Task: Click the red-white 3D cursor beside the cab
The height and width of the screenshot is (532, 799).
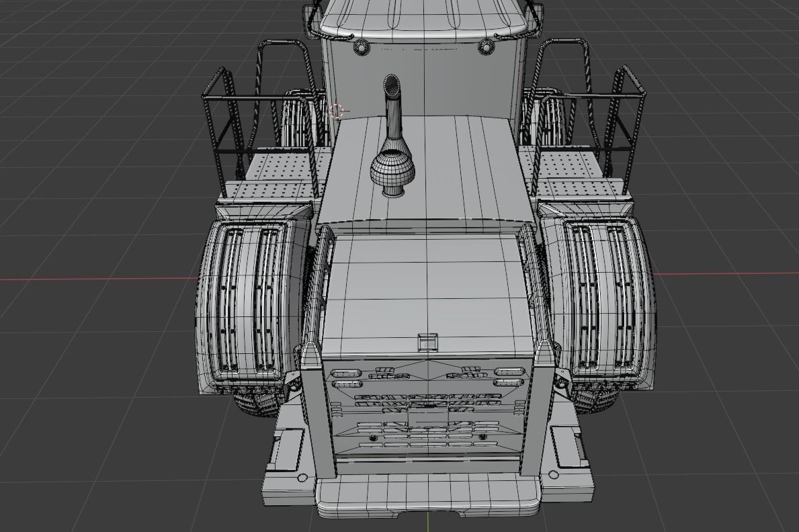Action: [x=336, y=111]
